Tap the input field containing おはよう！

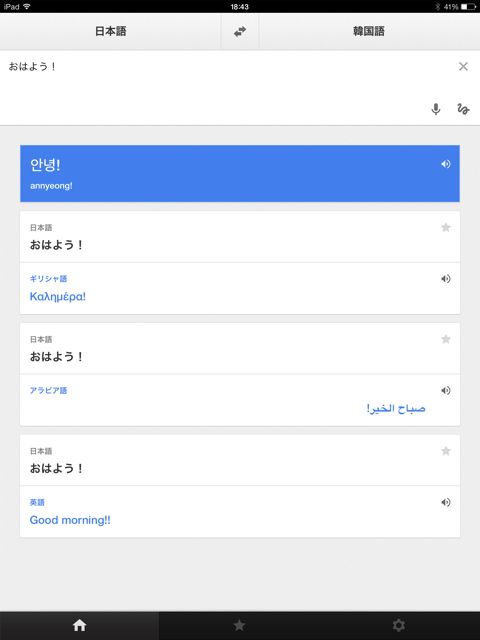(229, 88)
